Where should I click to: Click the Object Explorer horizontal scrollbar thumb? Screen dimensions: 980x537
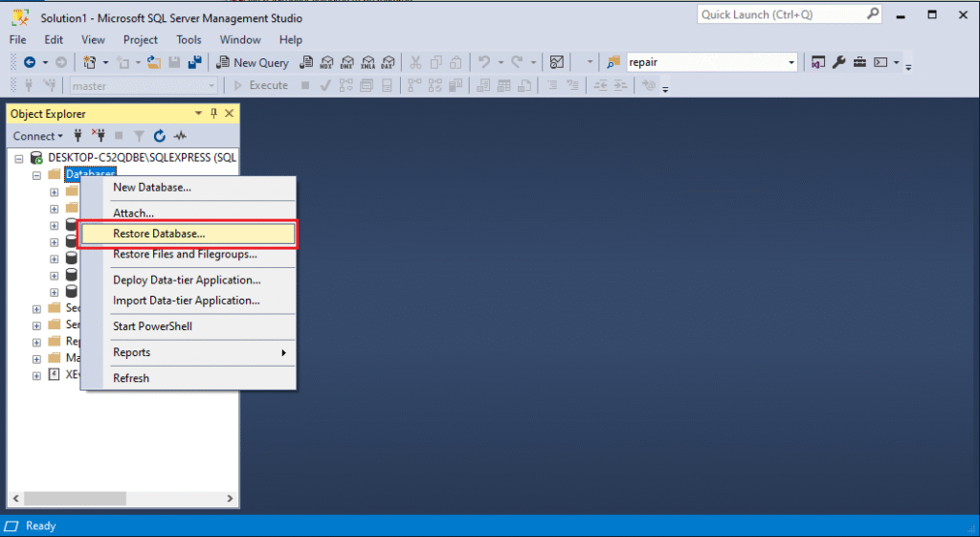(x=75, y=499)
